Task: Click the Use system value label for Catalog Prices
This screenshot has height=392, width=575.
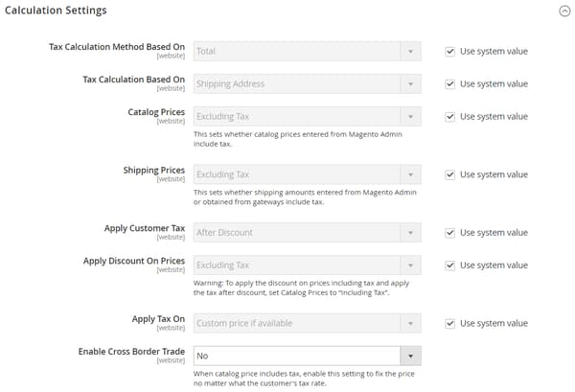Action: (494, 116)
